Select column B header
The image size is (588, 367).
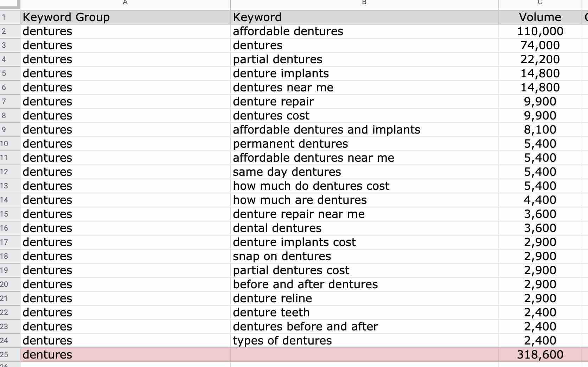coord(364,3)
